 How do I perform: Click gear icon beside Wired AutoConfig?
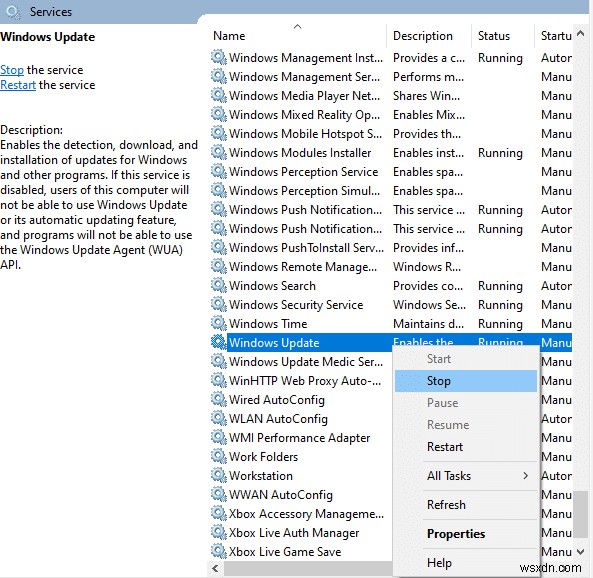click(x=219, y=399)
